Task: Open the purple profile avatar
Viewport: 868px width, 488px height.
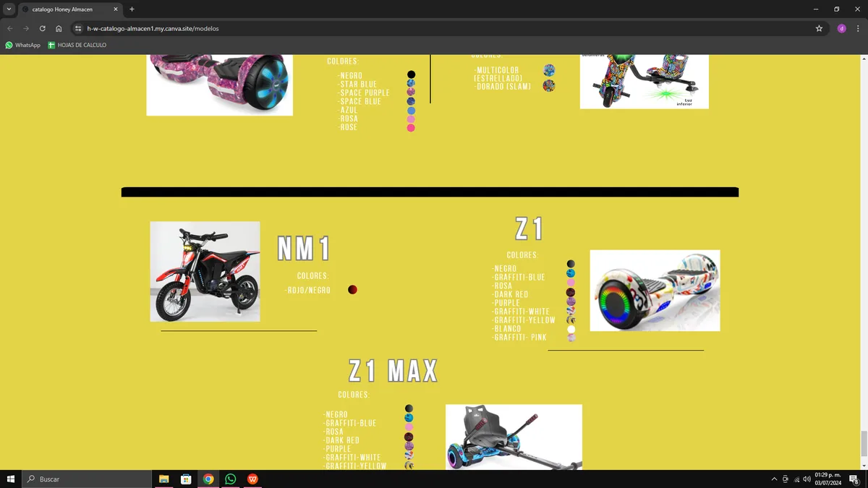Action: [x=841, y=29]
